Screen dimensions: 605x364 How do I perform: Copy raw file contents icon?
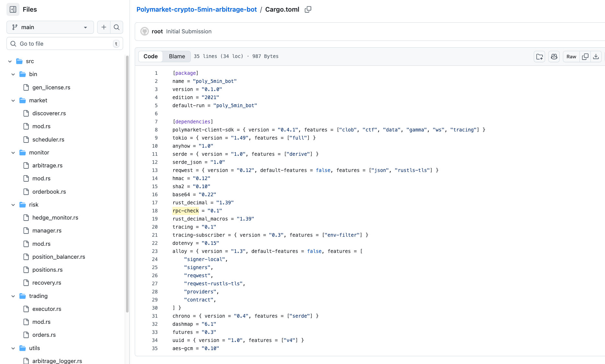tap(585, 57)
